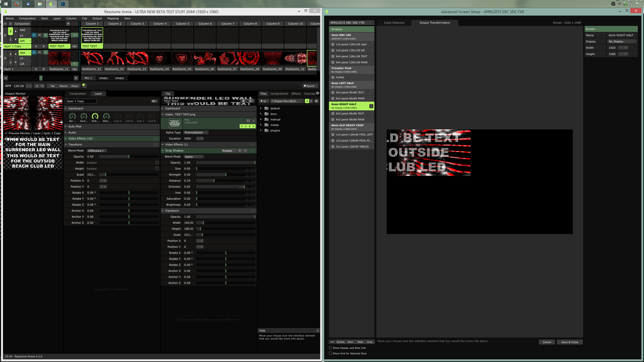Toggle the layer Width disabled checkbox
Viewport: 644px width, 362px height.
click(x=157, y=163)
